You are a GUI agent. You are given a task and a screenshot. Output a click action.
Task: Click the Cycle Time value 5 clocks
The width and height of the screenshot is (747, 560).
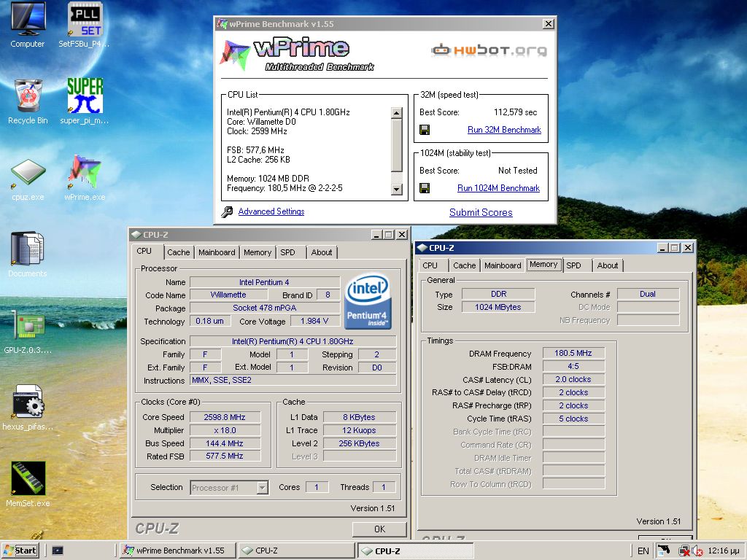pos(573,419)
